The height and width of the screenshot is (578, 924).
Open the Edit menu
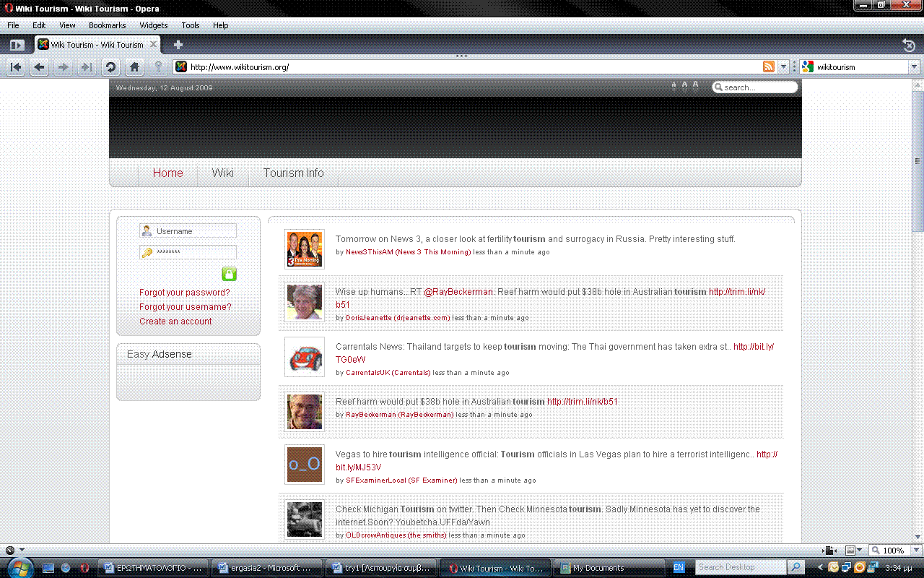coord(39,25)
